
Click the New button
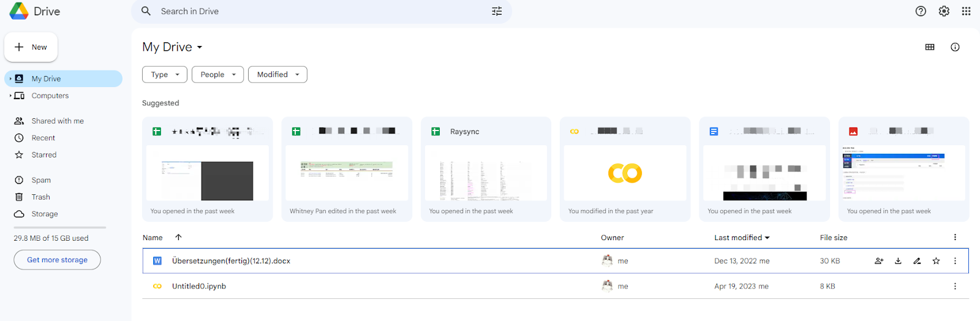31,47
